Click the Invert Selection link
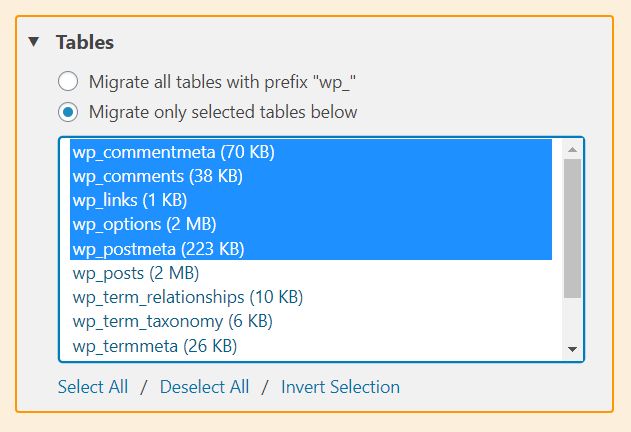 (340, 387)
